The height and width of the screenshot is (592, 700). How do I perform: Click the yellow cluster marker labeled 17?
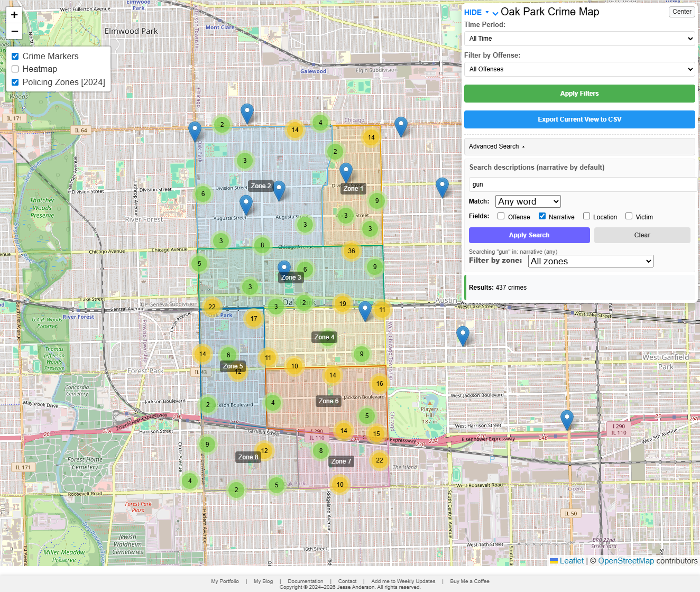[254, 319]
